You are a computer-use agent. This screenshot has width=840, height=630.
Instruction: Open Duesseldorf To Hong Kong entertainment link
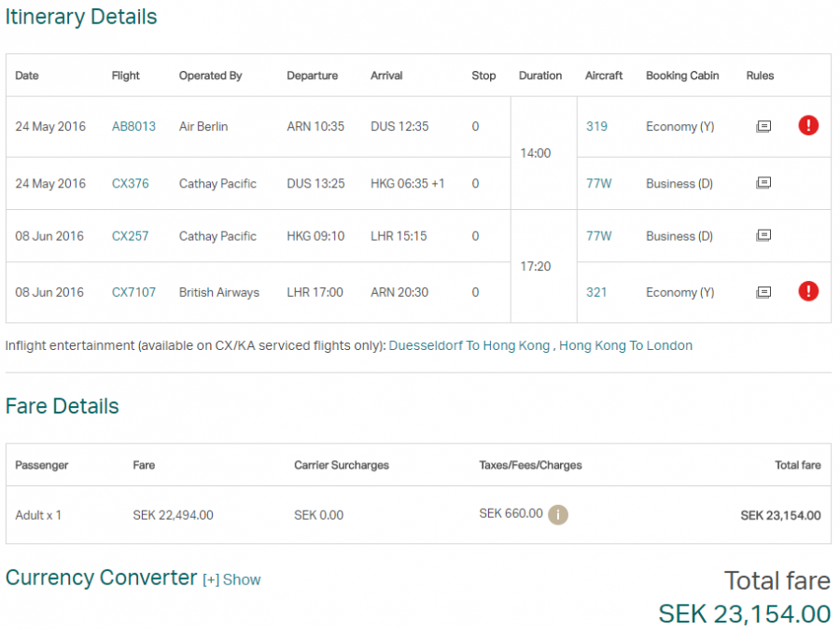469,345
